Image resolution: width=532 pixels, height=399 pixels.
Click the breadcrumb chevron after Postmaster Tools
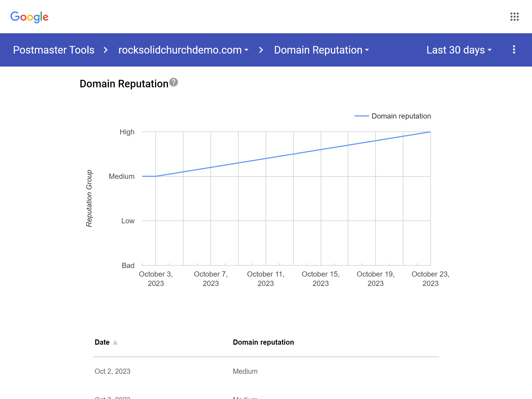tap(106, 50)
